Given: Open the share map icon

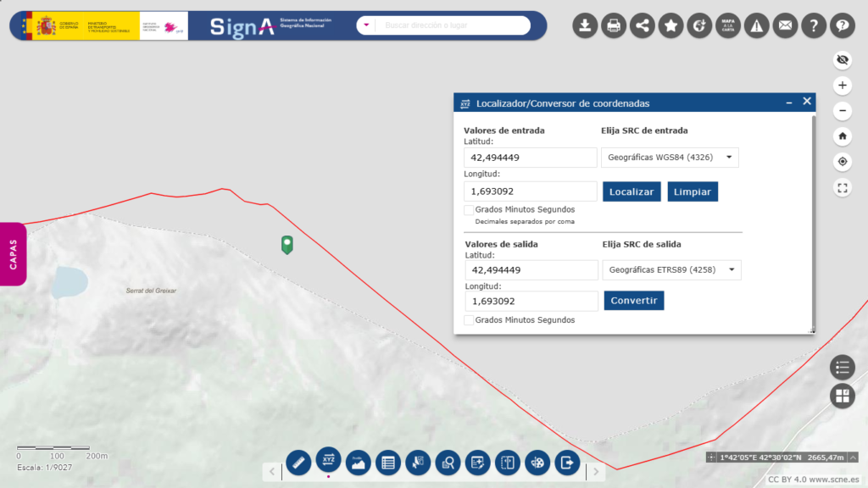Looking at the screenshot, I should pos(643,26).
